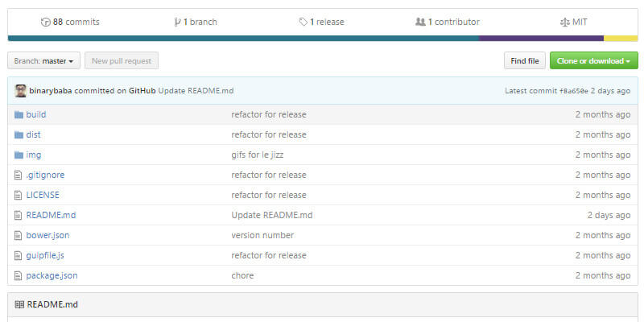644x322 pixels.
Task: Click the purple segment of language bar
Action: coord(541,38)
